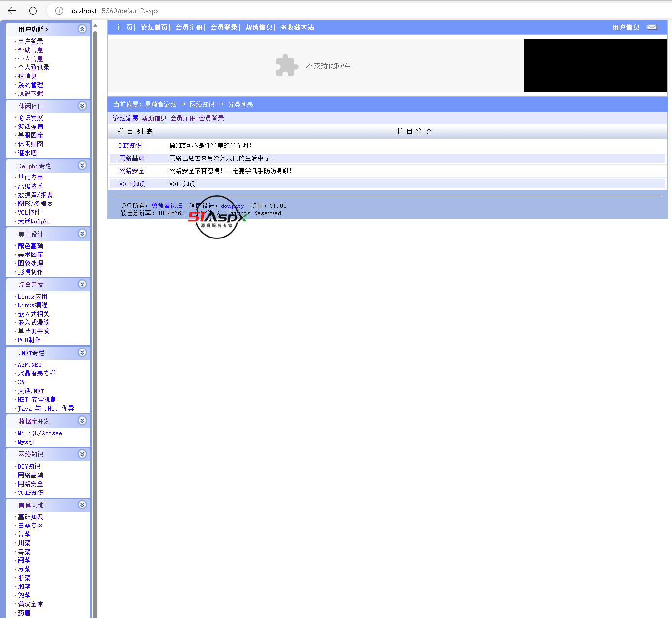Toggle the 综合开发 section chevron
Viewport: 672px width, 618px height.
point(82,284)
